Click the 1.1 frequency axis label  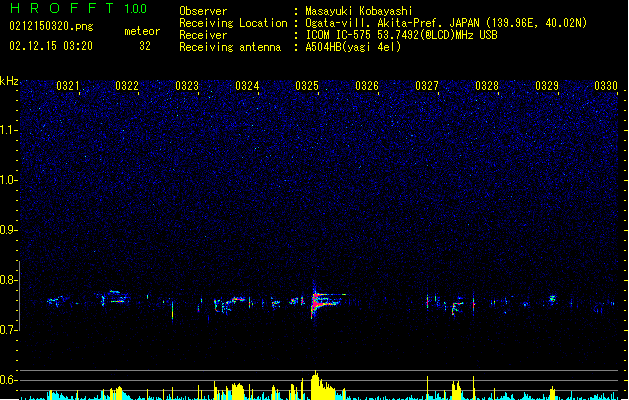(x=9, y=130)
